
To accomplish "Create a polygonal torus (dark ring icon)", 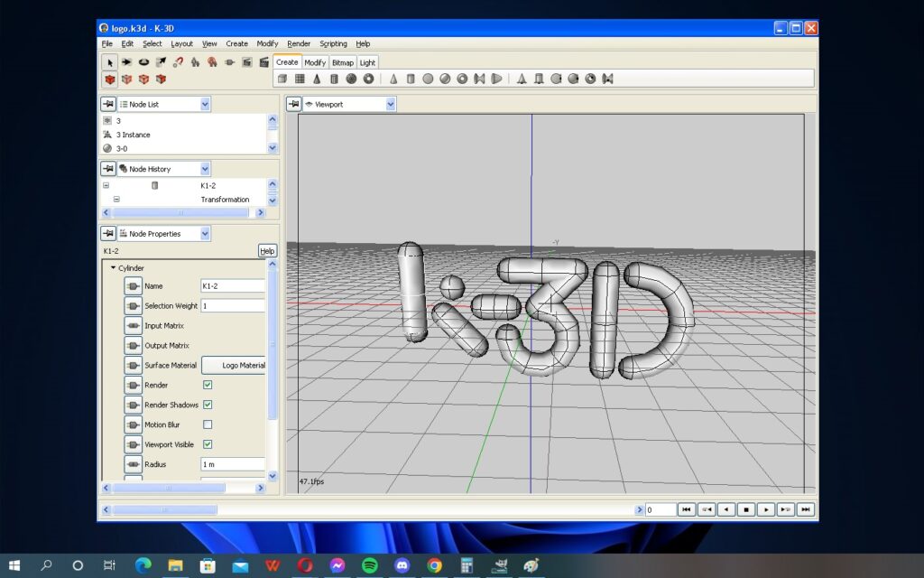I will point(368,79).
